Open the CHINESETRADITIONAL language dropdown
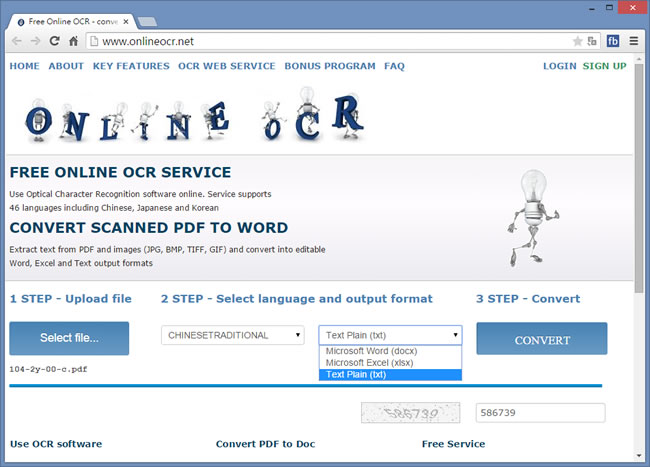Screen dimensions: 650x467 [233, 335]
